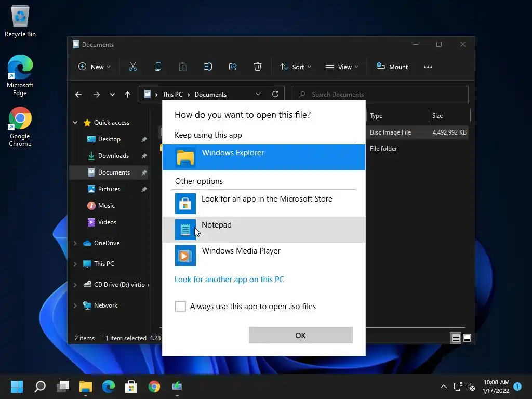
Task: Open the Windows Start menu
Action: [x=17, y=387]
